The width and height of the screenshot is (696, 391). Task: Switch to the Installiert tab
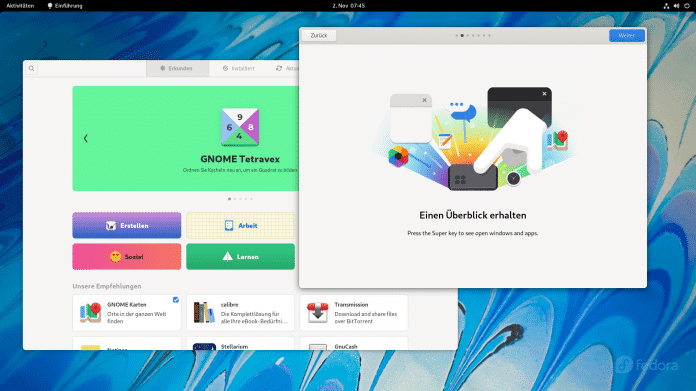(x=239, y=68)
